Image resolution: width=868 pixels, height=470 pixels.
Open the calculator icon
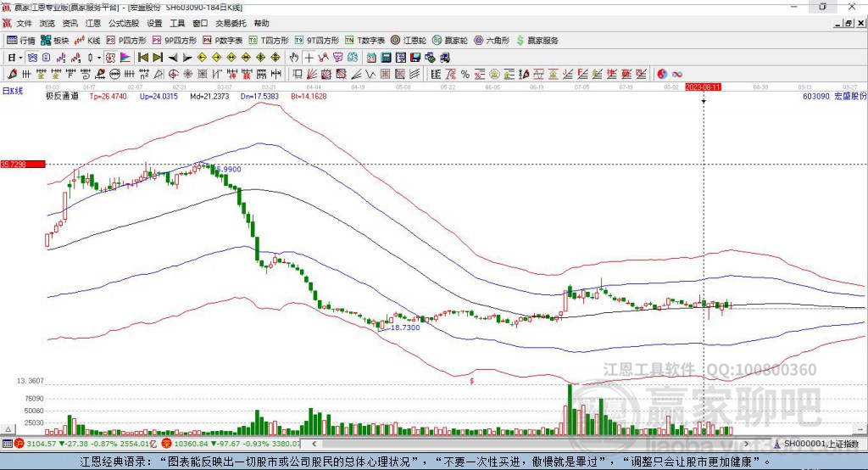386,58
